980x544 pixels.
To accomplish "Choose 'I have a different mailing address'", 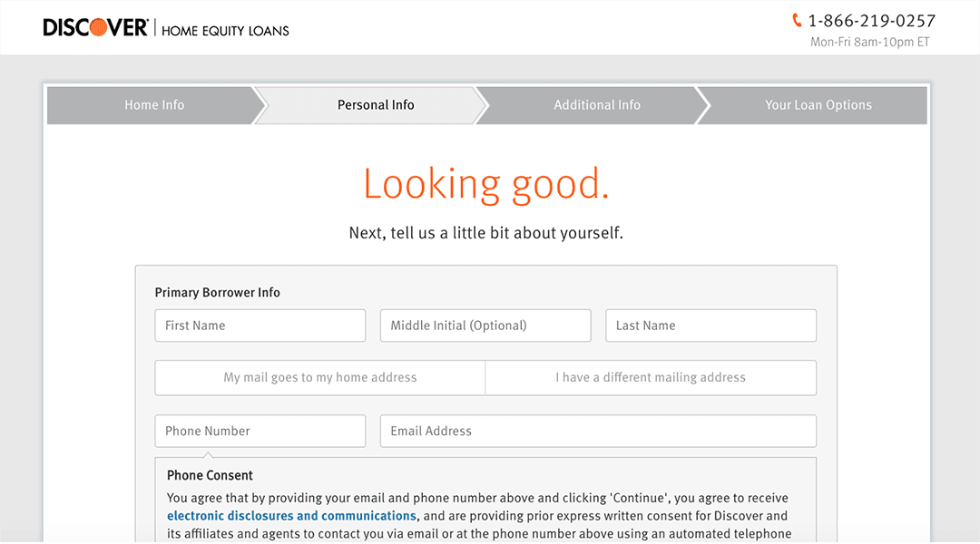I will (651, 378).
